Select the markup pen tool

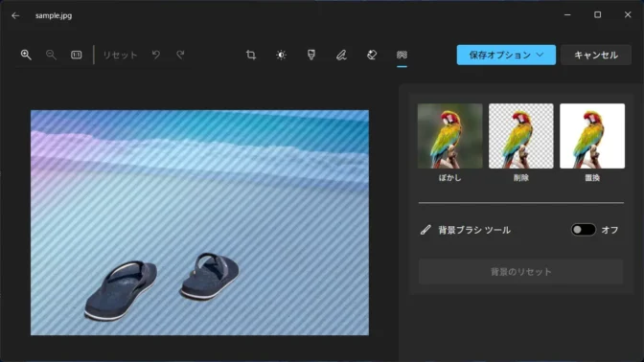coord(341,55)
